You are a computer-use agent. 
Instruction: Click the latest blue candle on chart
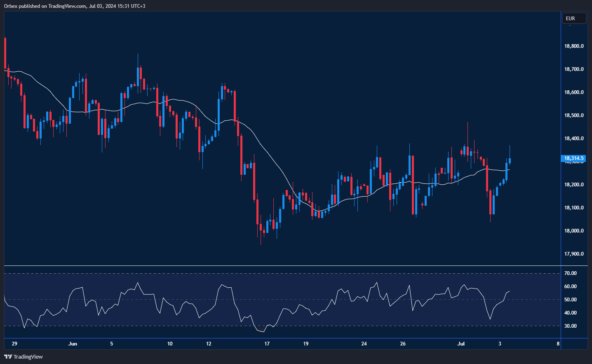point(510,161)
